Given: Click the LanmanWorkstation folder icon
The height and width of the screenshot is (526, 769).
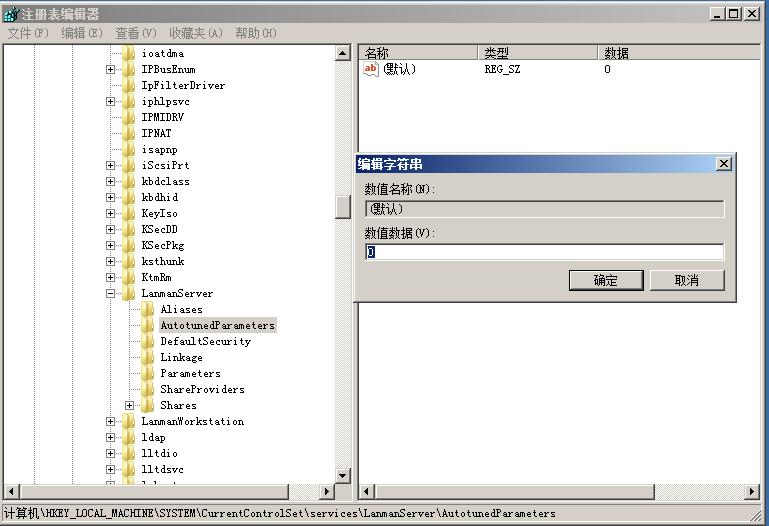Looking at the screenshot, I should 128,421.
